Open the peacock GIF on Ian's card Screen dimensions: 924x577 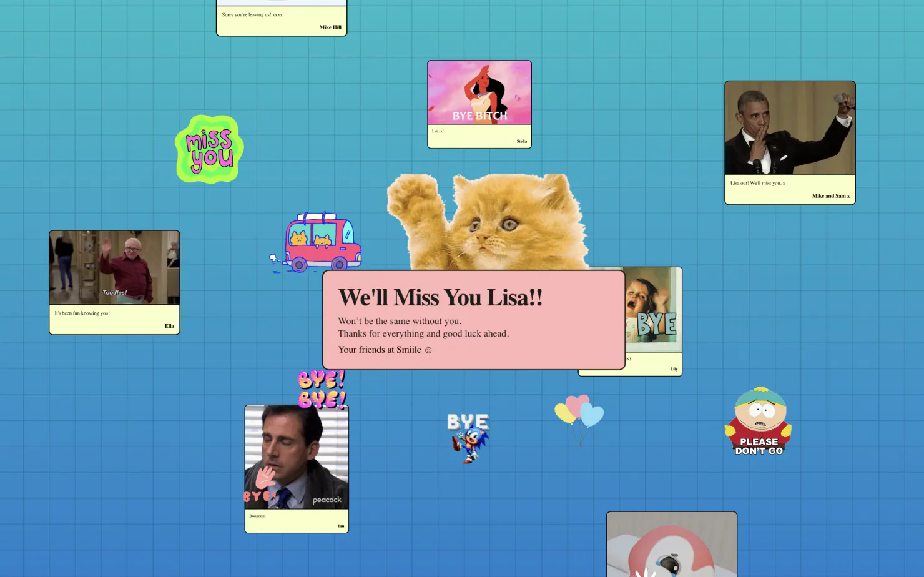(297, 457)
